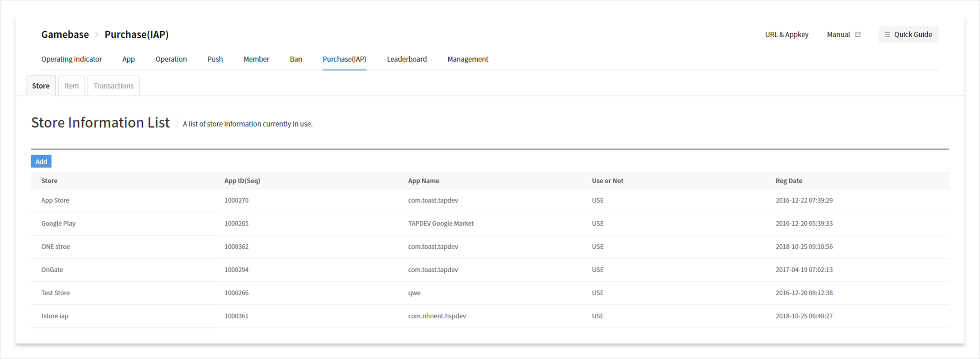Click com.toast.tapdev in the OnGate row

[433, 269]
